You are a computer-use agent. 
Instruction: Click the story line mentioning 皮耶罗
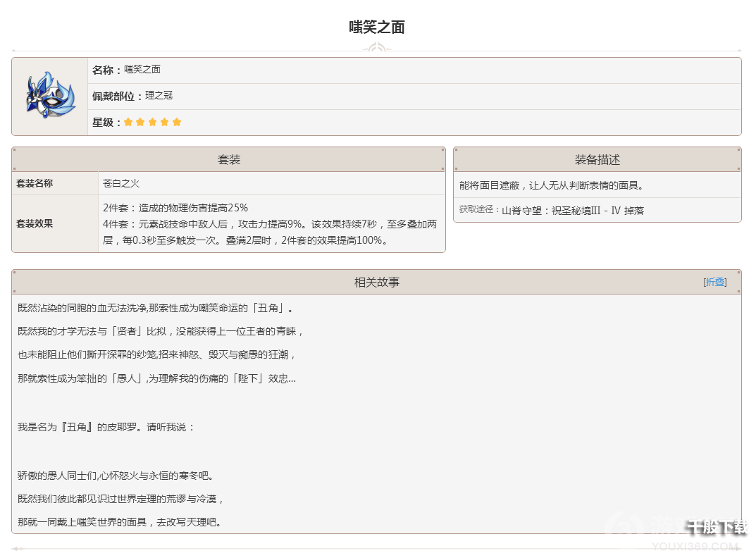[106, 427]
